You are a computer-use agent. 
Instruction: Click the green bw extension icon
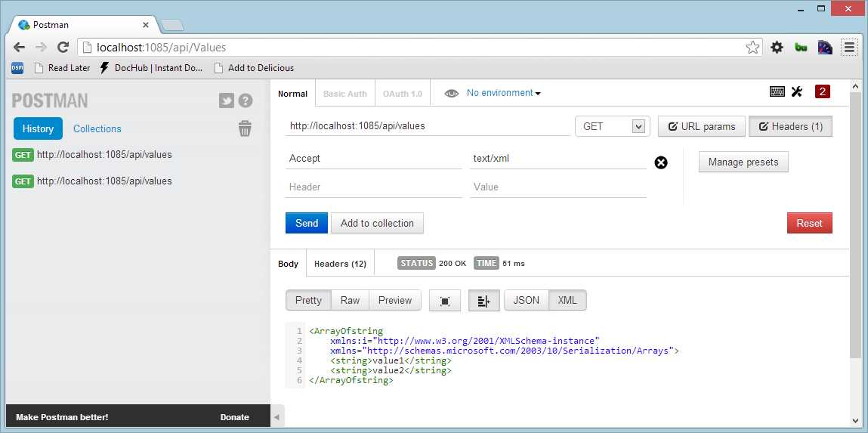(x=801, y=47)
